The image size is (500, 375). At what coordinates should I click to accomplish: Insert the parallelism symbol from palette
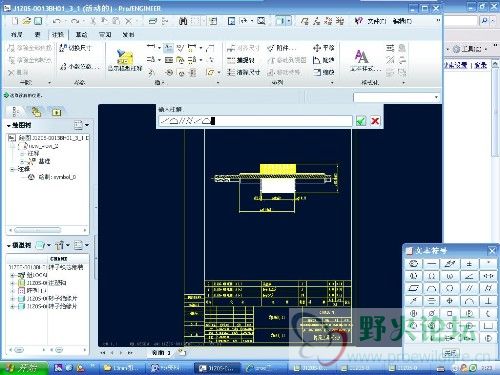click(469, 288)
